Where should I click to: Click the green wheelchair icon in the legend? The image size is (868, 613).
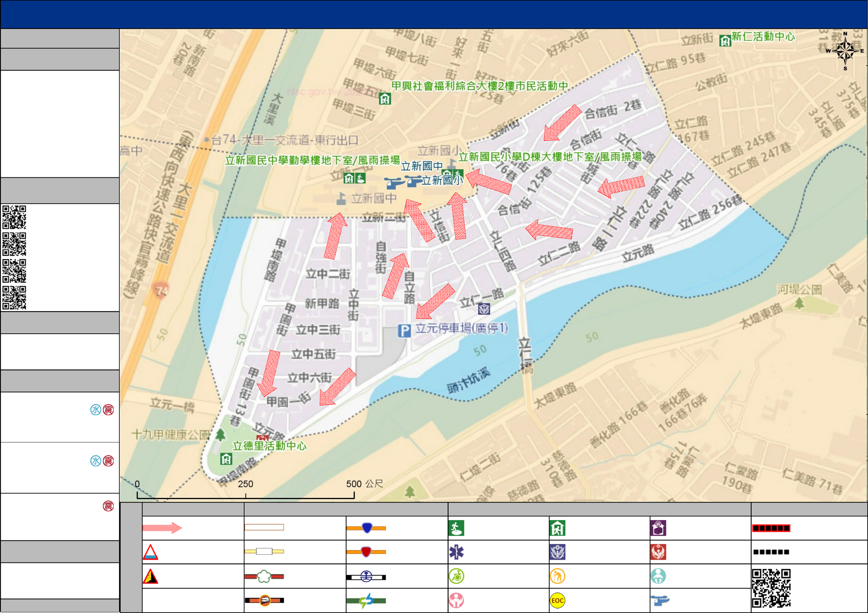[456, 576]
